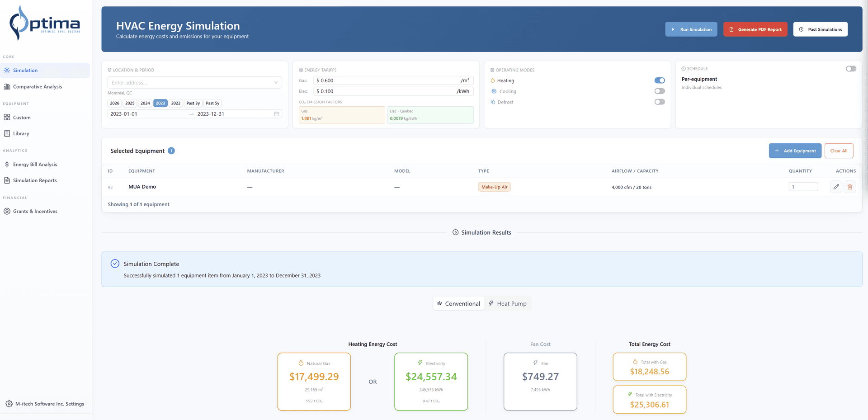Click the start date 2023-01-01

124,114
